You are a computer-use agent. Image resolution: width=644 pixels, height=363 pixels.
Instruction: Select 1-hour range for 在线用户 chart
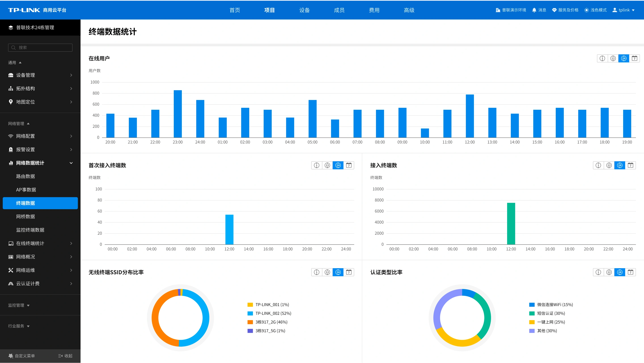coord(602,59)
